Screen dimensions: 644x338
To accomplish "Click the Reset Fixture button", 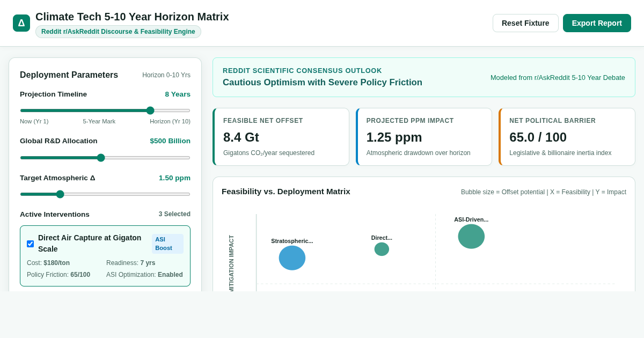I will 525,23.
